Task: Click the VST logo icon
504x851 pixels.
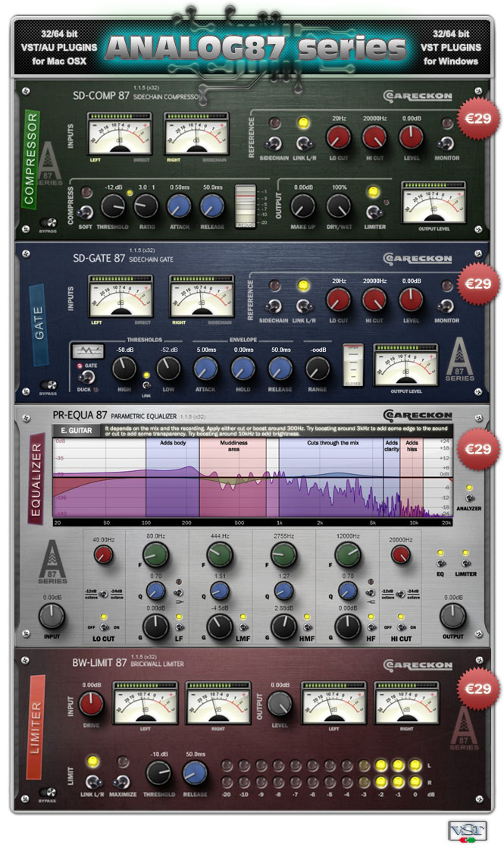Action: 467,832
